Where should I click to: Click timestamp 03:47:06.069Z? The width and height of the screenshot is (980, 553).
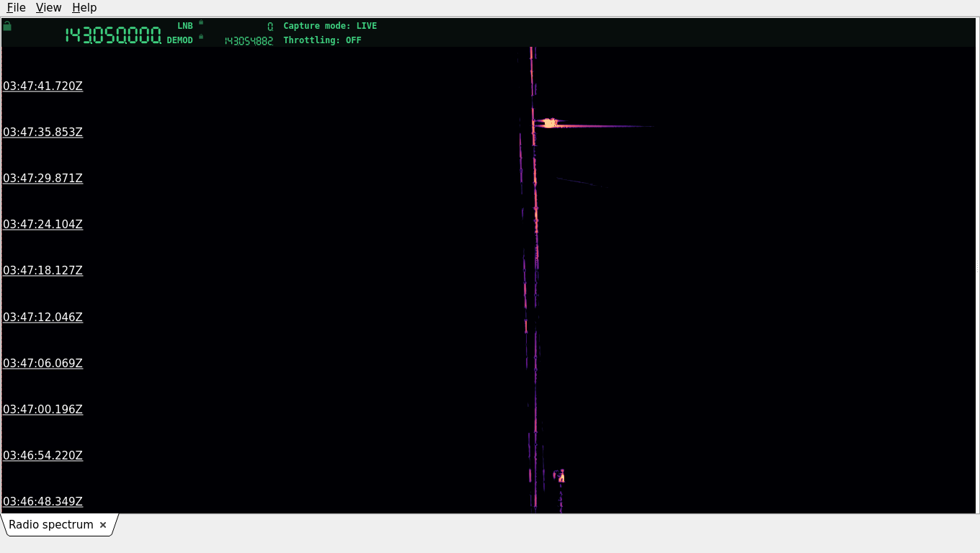coord(43,363)
